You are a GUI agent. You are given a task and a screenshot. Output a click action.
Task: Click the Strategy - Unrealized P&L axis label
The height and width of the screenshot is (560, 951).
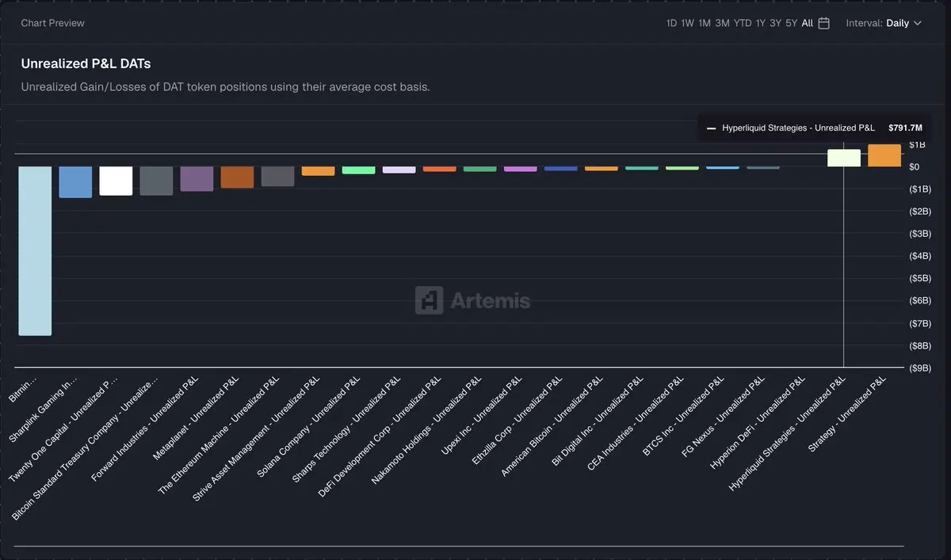pyautogui.click(x=848, y=413)
